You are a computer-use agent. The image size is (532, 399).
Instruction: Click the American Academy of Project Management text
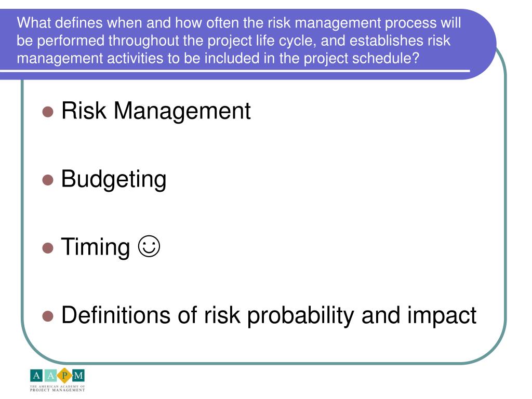pos(57,389)
